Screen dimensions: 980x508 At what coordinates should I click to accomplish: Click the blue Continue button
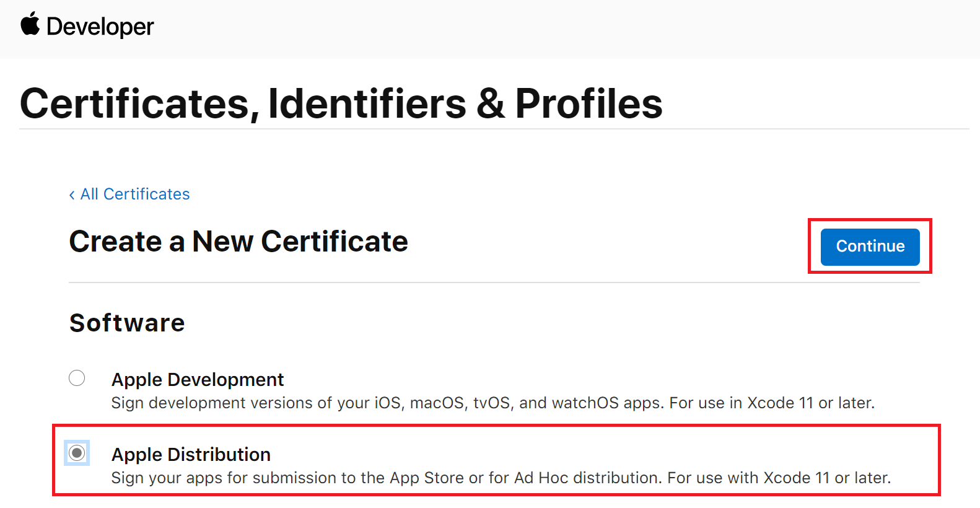(x=870, y=247)
